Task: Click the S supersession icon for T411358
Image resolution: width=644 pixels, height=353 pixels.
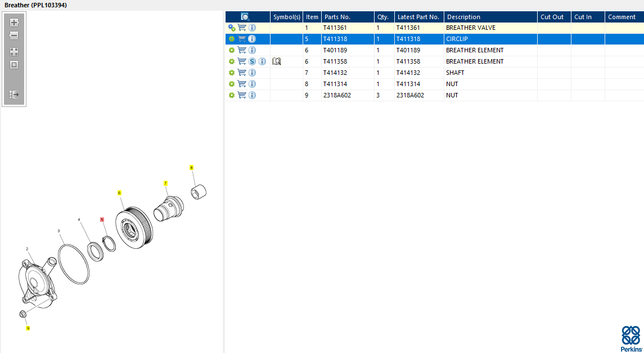Action: (252, 61)
